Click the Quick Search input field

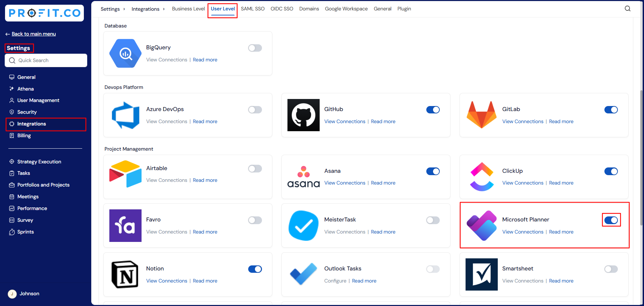pos(46,60)
